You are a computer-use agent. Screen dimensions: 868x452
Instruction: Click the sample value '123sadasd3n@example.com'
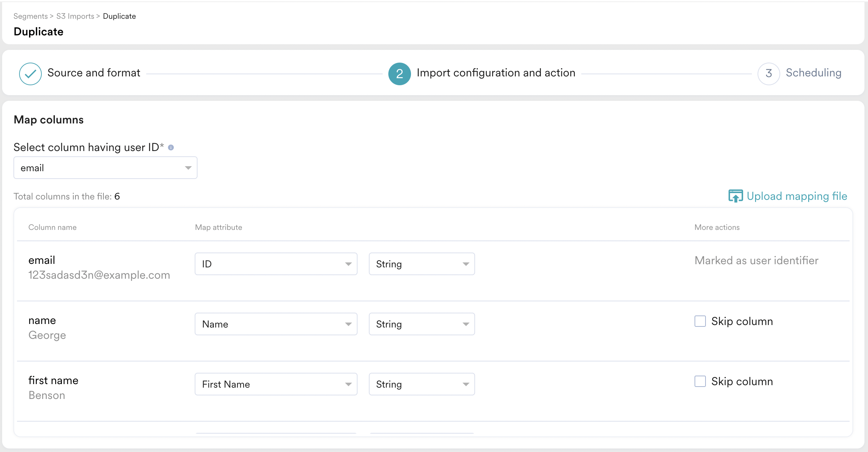(x=99, y=275)
